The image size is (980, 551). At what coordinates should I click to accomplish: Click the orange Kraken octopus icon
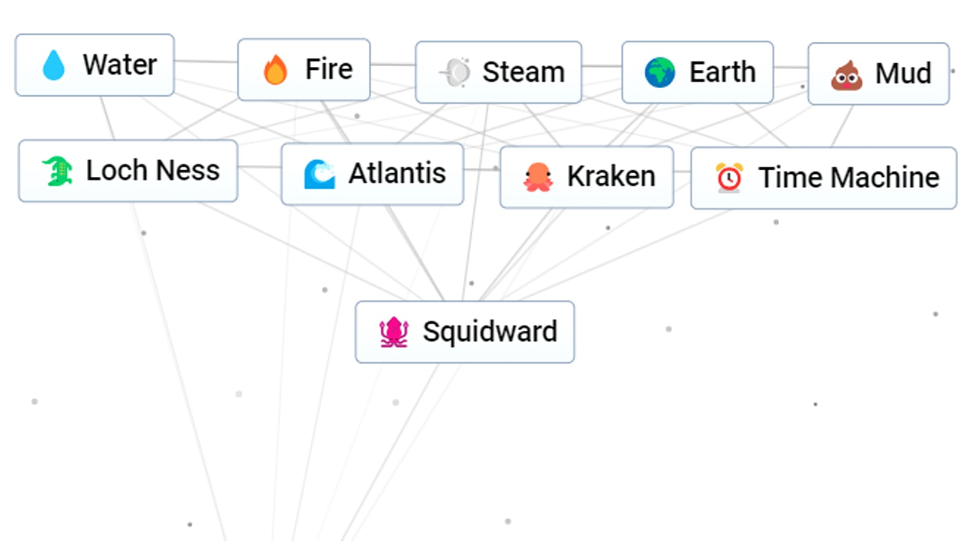[x=538, y=177]
